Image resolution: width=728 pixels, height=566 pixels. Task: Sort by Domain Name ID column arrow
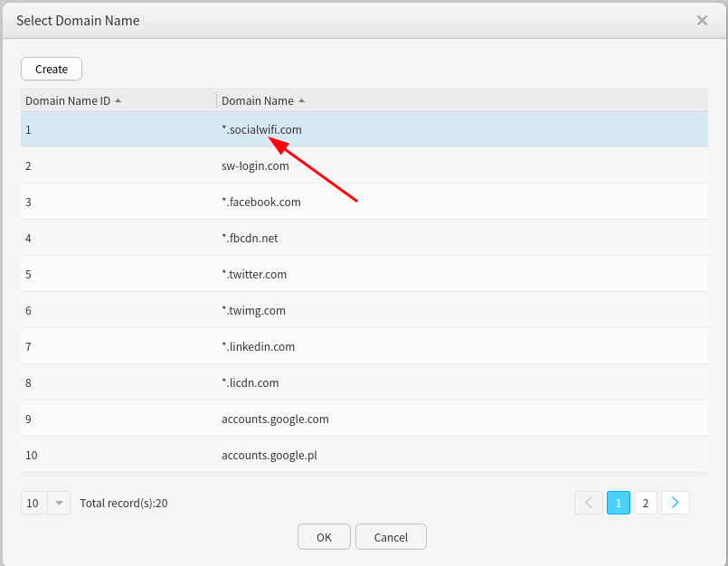118,100
